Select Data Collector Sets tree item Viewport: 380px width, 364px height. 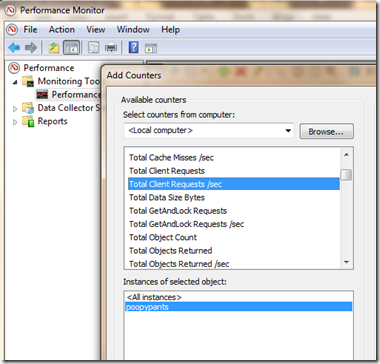pyautogui.click(x=69, y=108)
